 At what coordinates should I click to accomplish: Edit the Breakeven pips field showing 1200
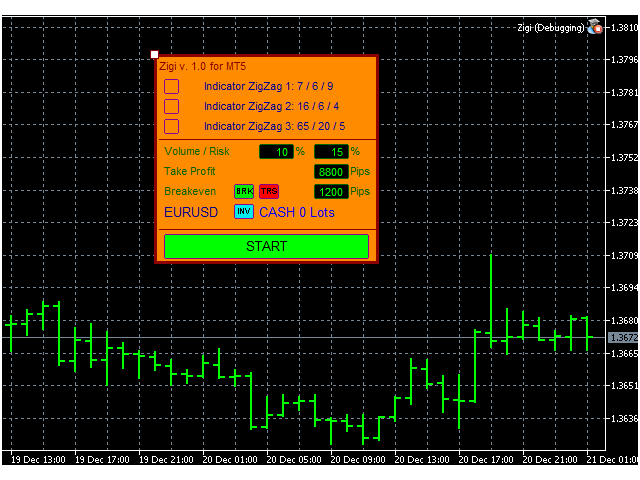click(x=331, y=192)
